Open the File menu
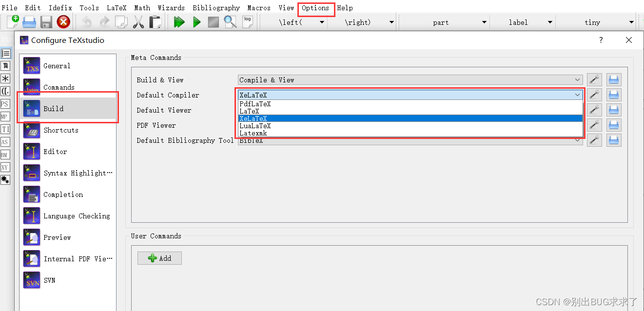 (x=10, y=8)
